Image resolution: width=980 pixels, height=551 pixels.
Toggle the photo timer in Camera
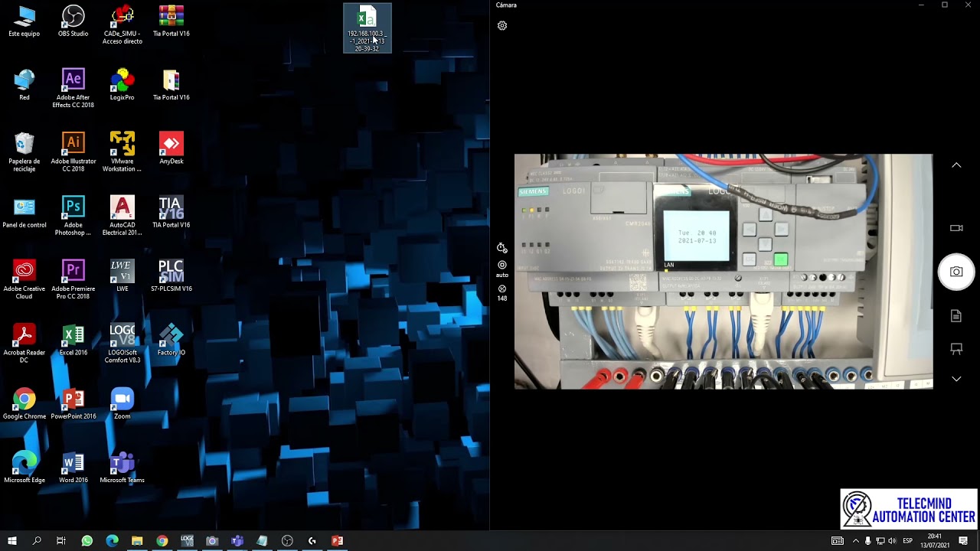pyautogui.click(x=502, y=247)
